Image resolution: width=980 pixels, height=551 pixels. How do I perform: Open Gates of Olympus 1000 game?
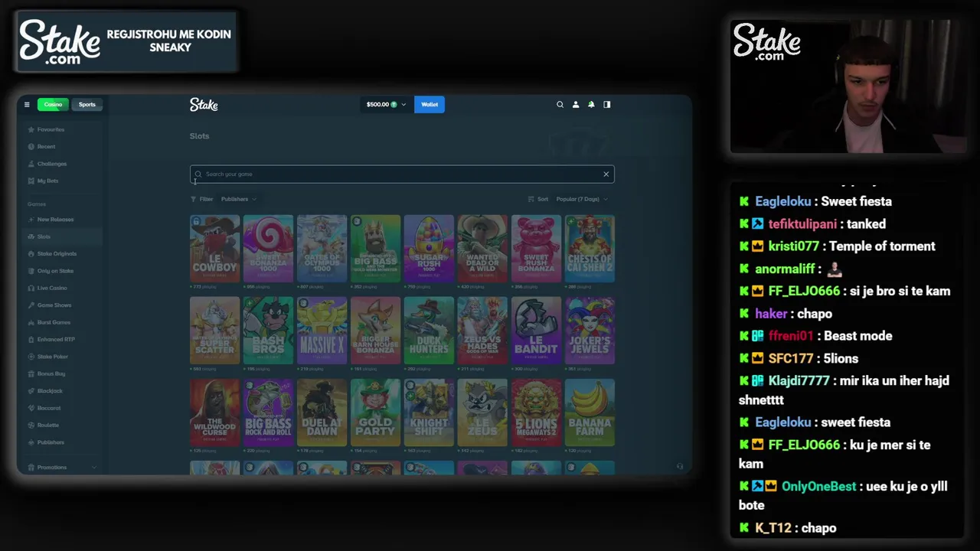(322, 249)
